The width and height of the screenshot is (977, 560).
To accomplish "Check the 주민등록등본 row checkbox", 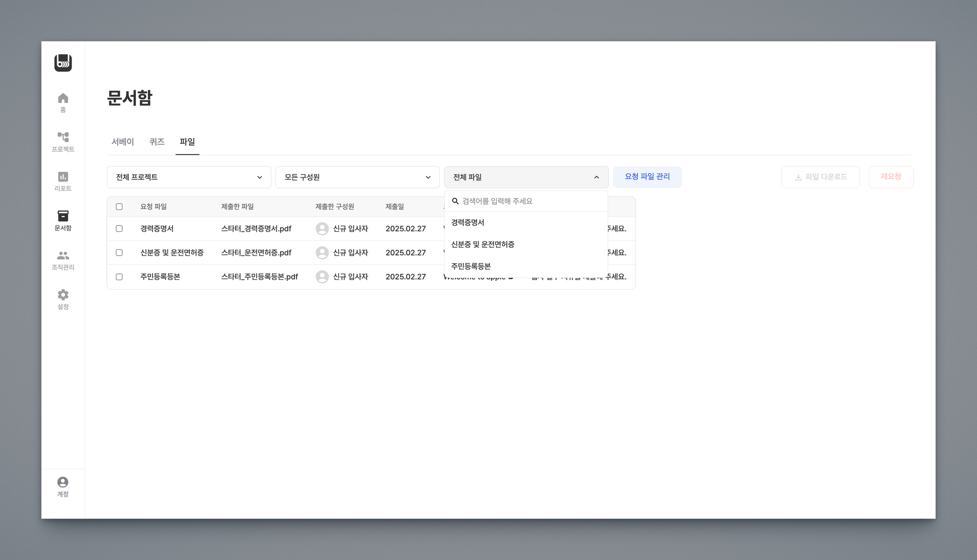I will [119, 277].
